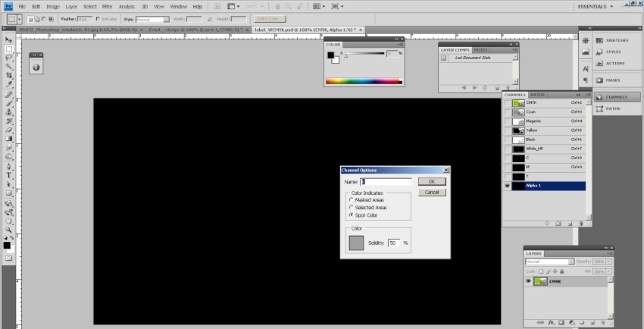Select the Rectangular Marquee tool in toolbox
The image size is (644, 329).
pos(8,49)
